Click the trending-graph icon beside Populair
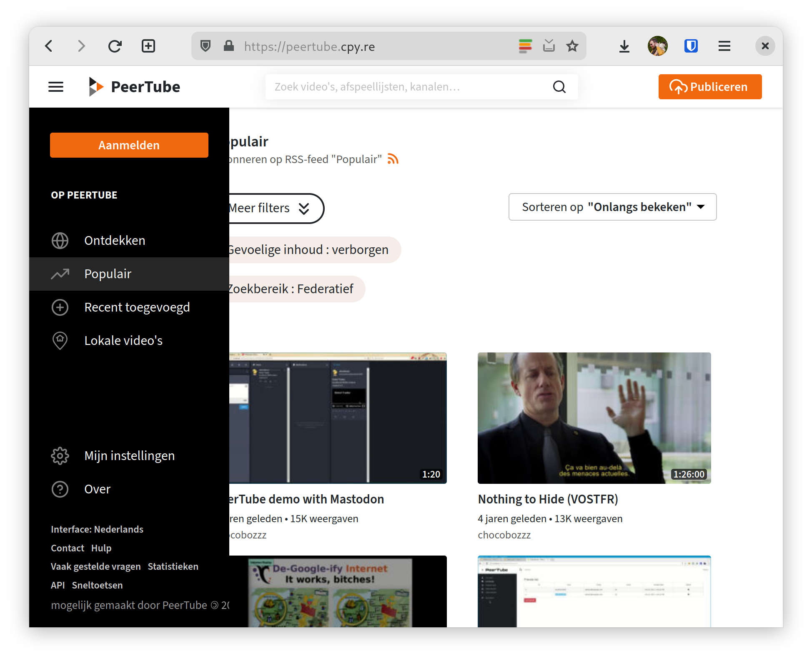812x659 pixels. click(60, 274)
